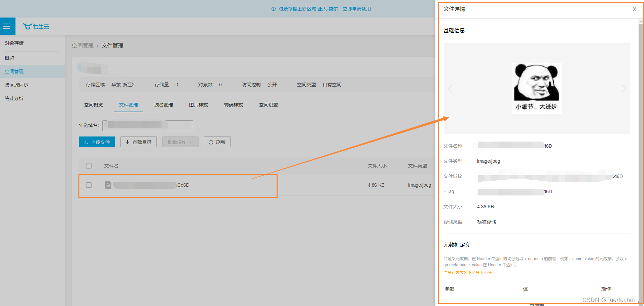Click the 创建目录 button
Viewport: 644px width, 306px height.
click(139, 142)
